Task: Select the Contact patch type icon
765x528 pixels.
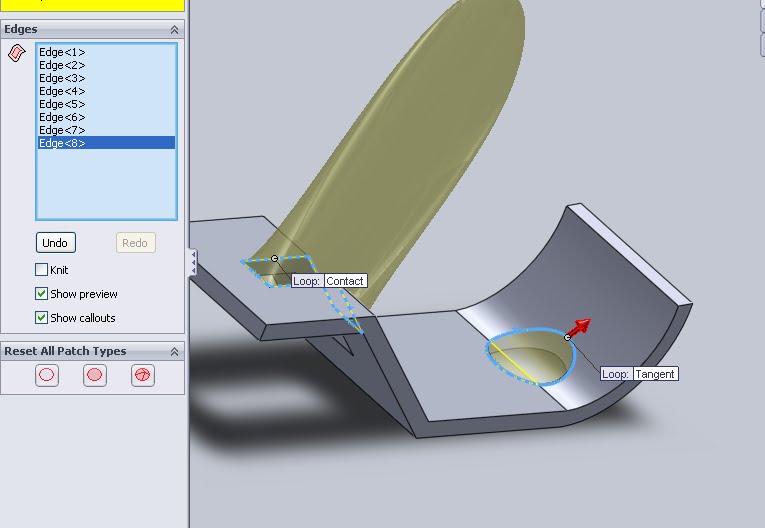Action: click(x=47, y=375)
